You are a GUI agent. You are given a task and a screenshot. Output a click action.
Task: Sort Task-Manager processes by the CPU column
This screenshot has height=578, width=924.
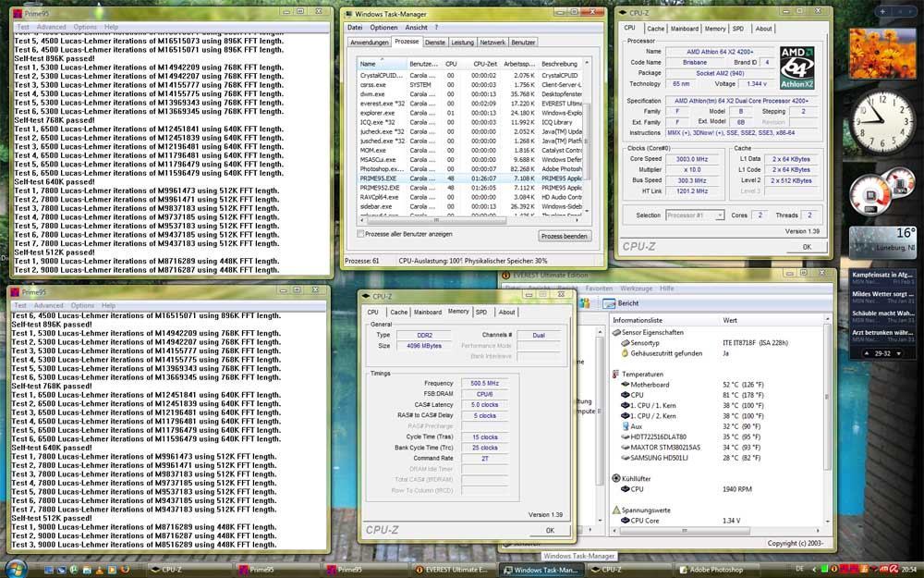pyautogui.click(x=451, y=64)
